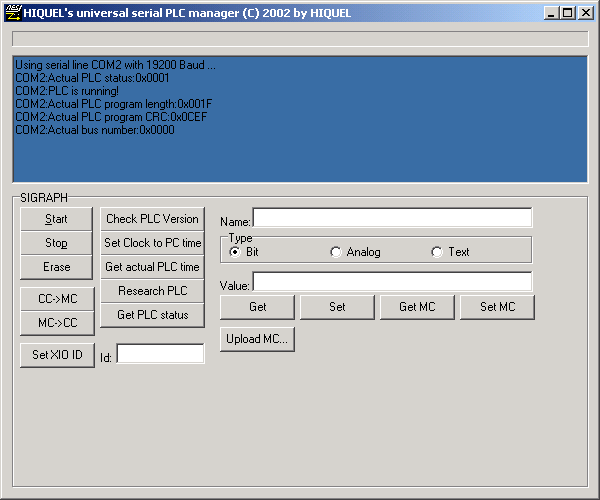The width and height of the screenshot is (600, 500).
Task: Maximize the PLC manager window
Action: click(x=568, y=13)
